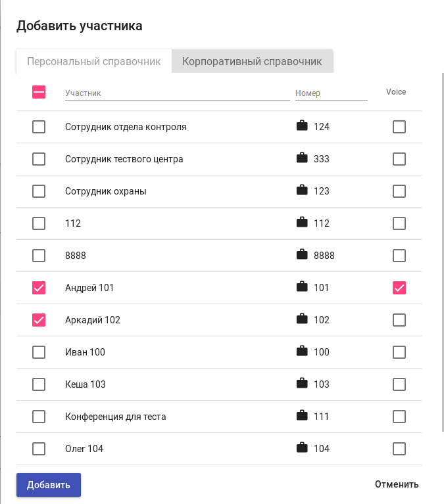The width and height of the screenshot is (444, 504).
Task: Toggle the select-all checkbox in header
Action: 39,92
